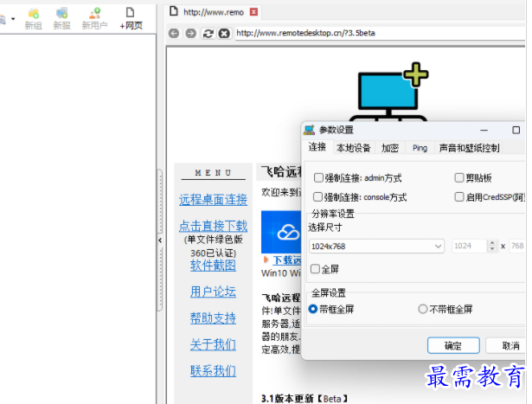The image size is (532, 404).
Task: Collapse the left sidebar with splitter arrow
Action: [x=160, y=240]
